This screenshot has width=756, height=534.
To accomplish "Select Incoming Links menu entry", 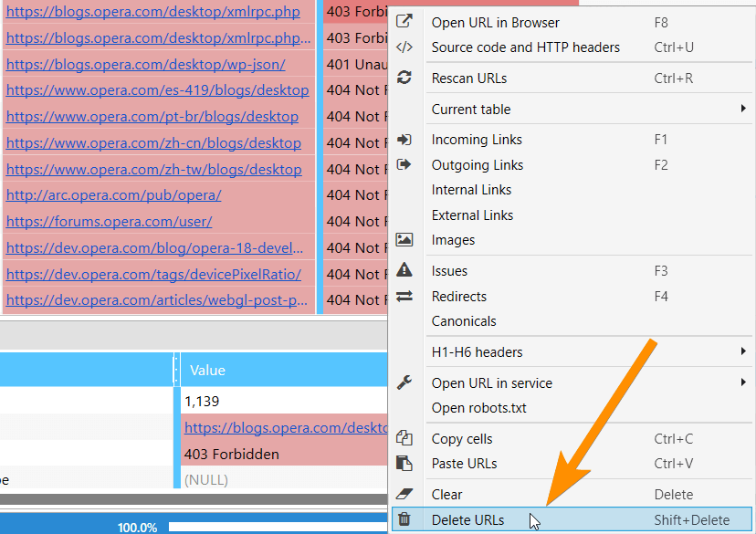I will click(x=572, y=140).
